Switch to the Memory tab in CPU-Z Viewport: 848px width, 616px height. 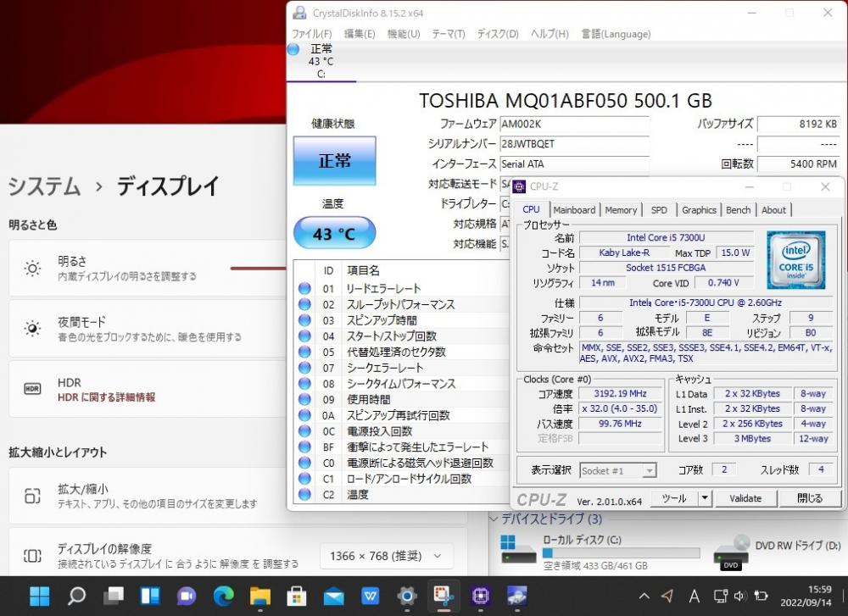click(621, 209)
